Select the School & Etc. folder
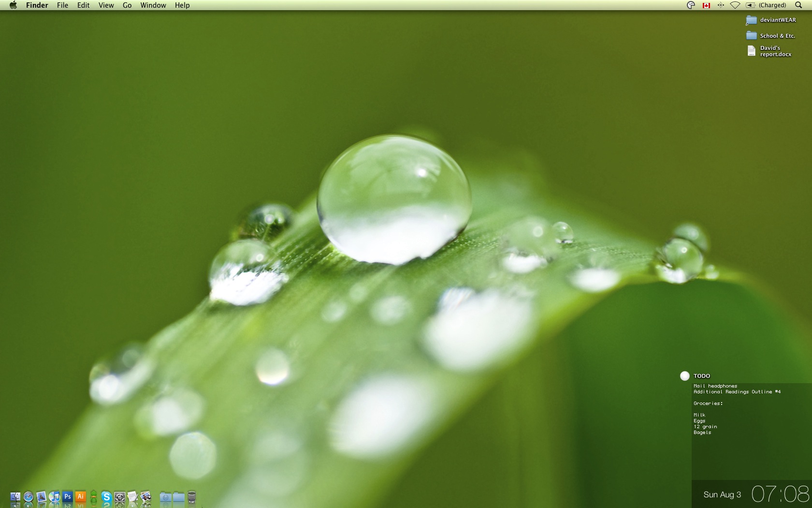812x508 pixels. (770, 36)
